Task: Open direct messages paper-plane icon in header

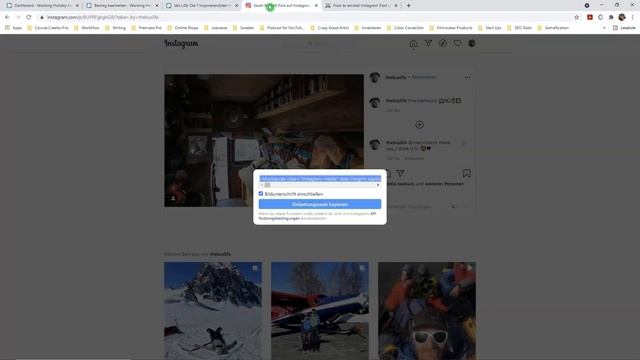Action: click(428, 43)
